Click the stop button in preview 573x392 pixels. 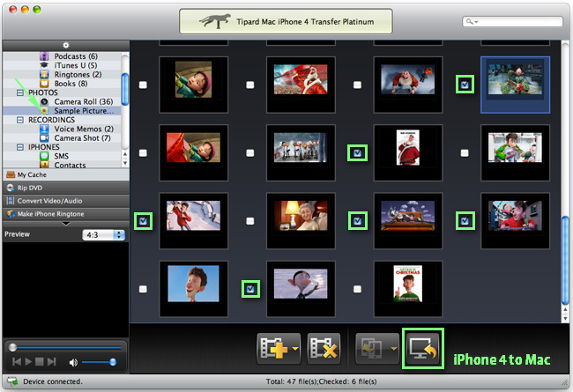coord(39,362)
